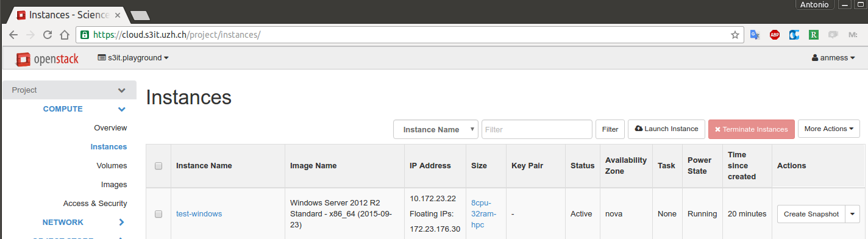Click the Image Name column header
Image resolution: width=868 pixels, height=239 pixels.
[x=313, y=166]
